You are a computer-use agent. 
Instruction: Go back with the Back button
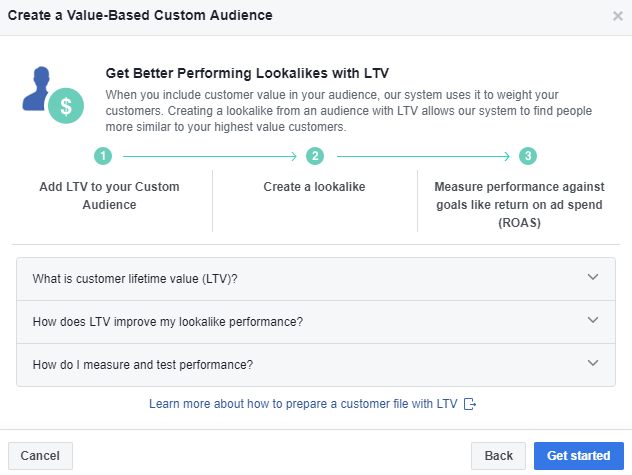tap(498, 456)
